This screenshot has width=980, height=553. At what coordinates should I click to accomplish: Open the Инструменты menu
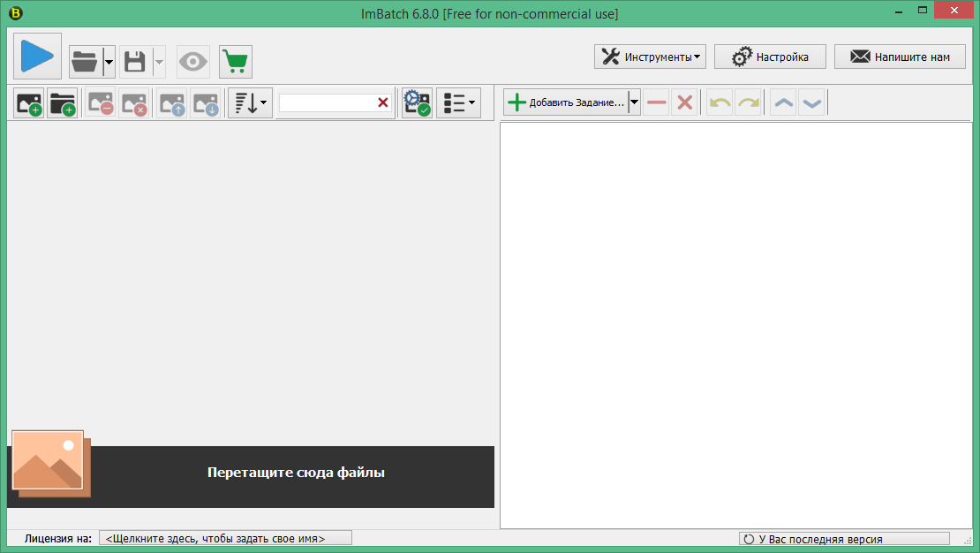[x=652, y=57]
